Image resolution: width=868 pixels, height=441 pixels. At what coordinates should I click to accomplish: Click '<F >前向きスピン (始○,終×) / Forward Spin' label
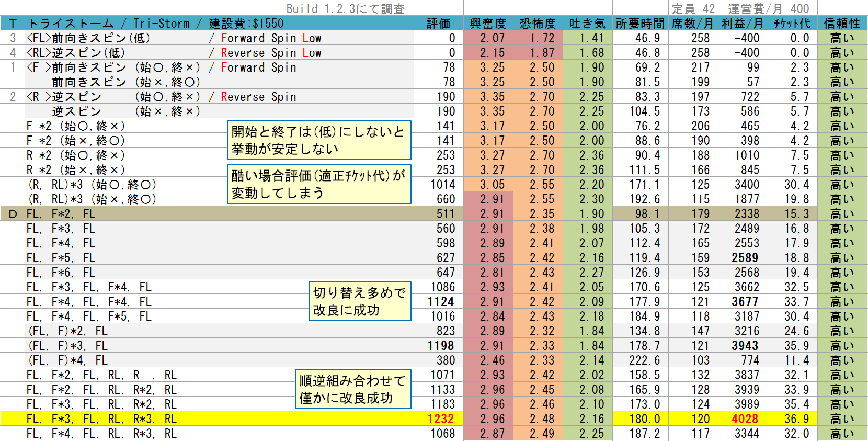[x=162, y=67]
